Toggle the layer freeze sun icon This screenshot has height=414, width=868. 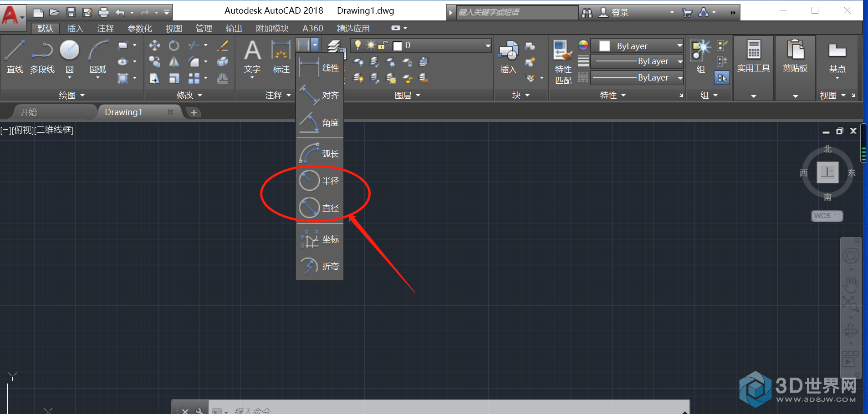(371, 45)
